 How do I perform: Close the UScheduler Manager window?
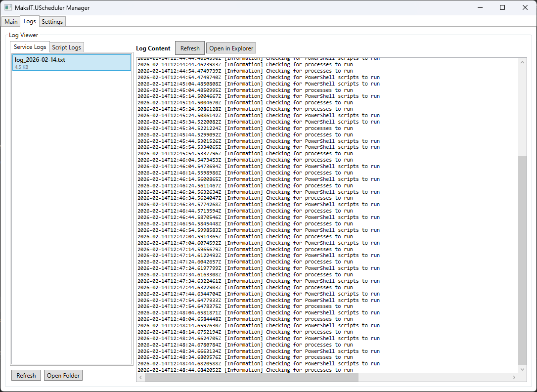click(x=525, y=7)
